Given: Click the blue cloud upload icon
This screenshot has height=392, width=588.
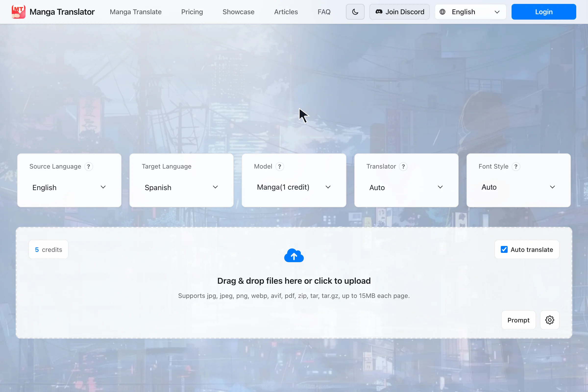Looking at the screenshot, I should [x=294, y=255].
